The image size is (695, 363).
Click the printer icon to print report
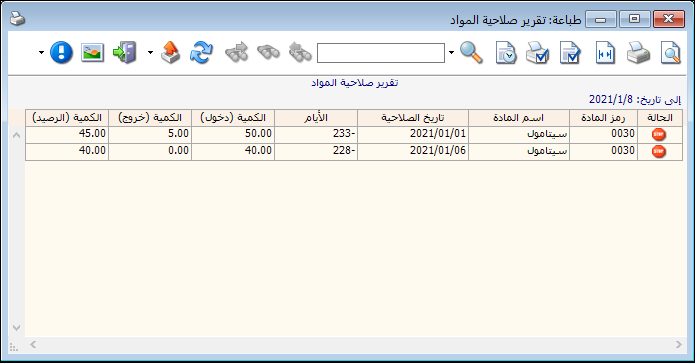638,53
